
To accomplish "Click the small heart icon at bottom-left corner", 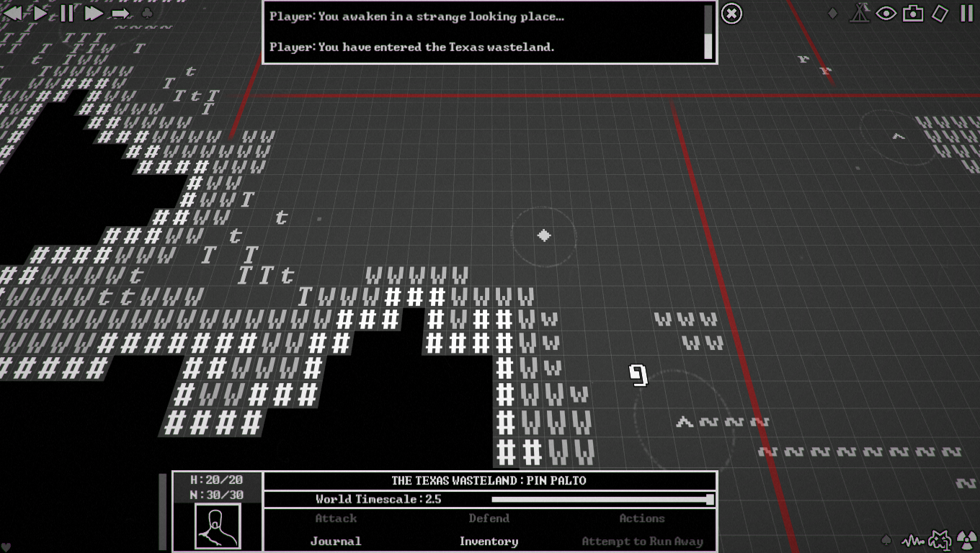I will tap(6, 547).
